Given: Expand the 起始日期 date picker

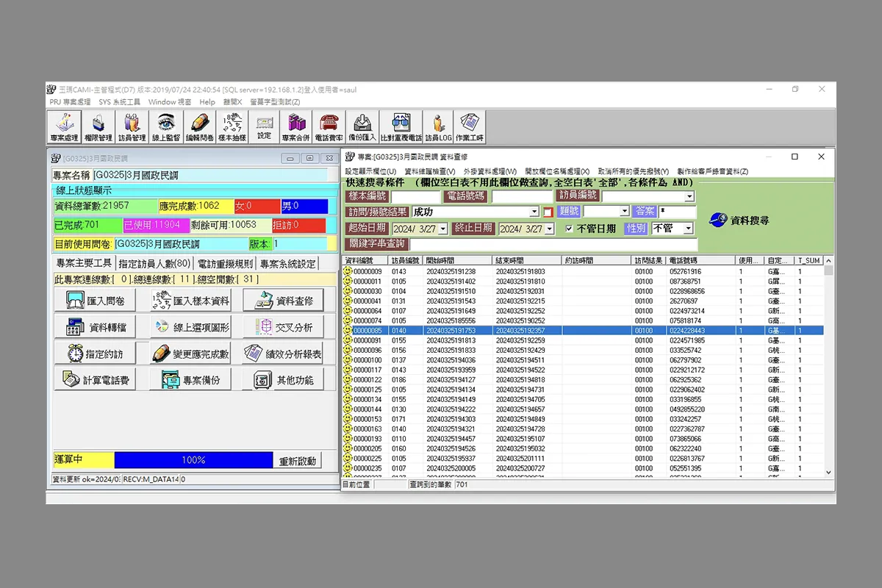Looking at the screenshot, I should (442, 229).
